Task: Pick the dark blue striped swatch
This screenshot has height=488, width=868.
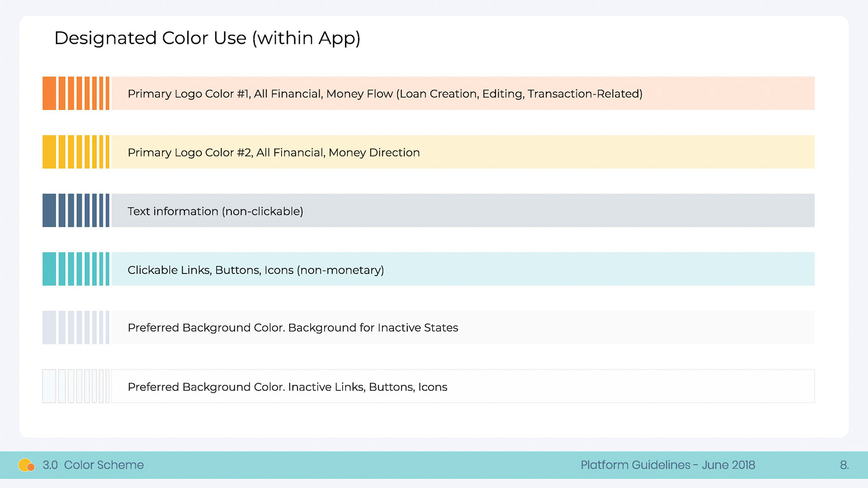Action: (x=76, y=210)
